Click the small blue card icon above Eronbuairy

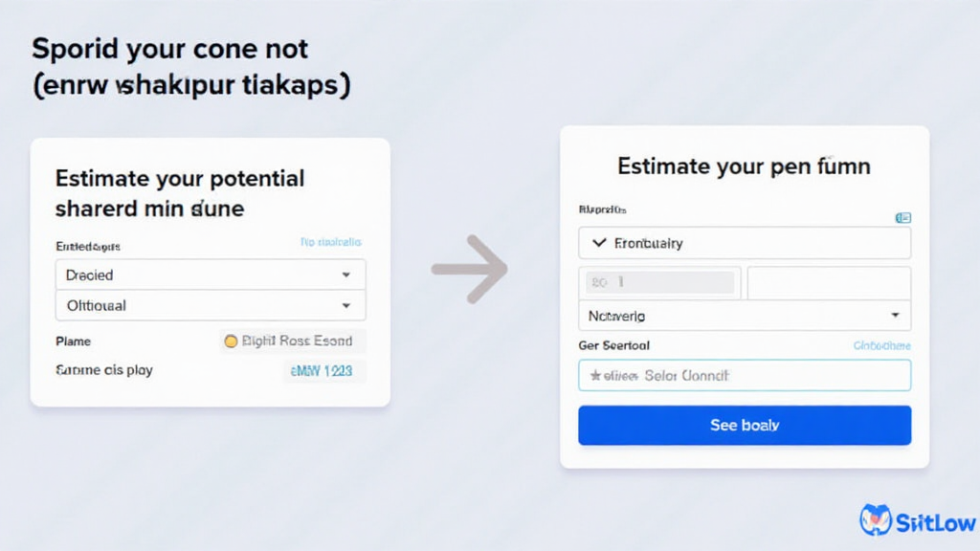click(x=902, y=218)
